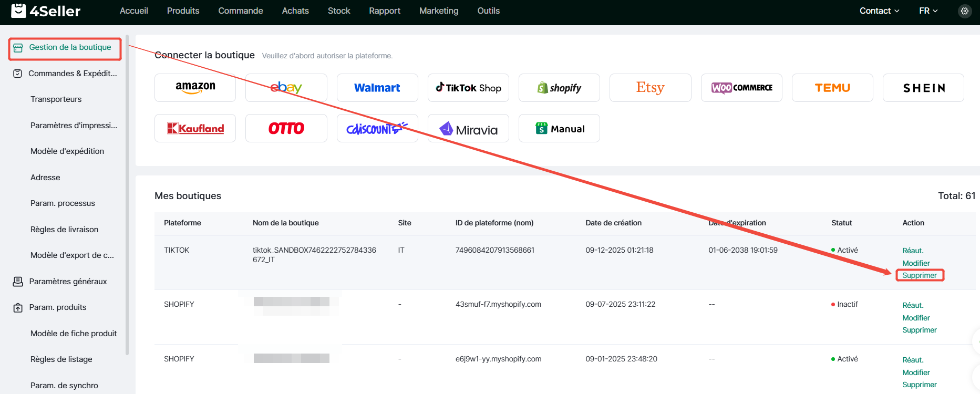980x394 pixels.
Task: Connect a Cdiscount store
Action: 377,128
